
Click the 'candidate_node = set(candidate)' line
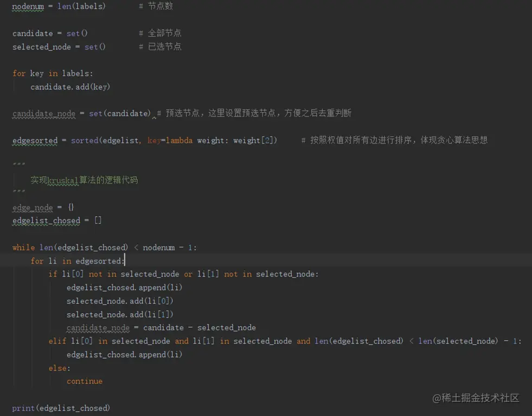tap(81, 114)
